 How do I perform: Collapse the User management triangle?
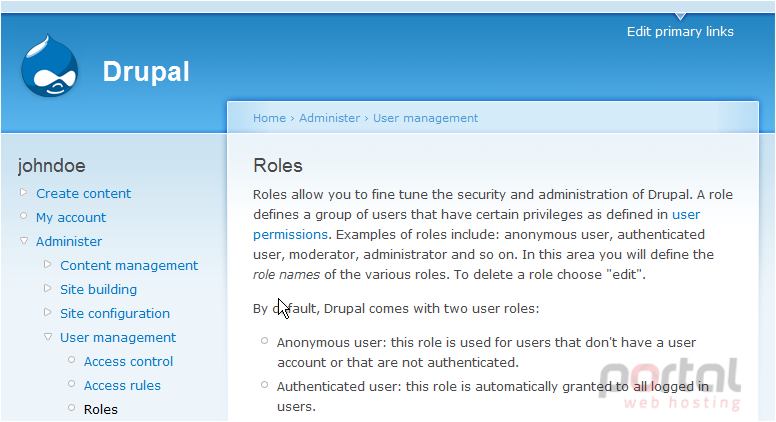pyautogui.click(x=48, y=337)
